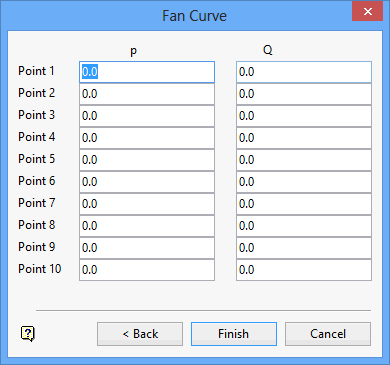Pick the Point 5 p text box
The height and width of the screenshot is (365, 390).
(147, 160)
